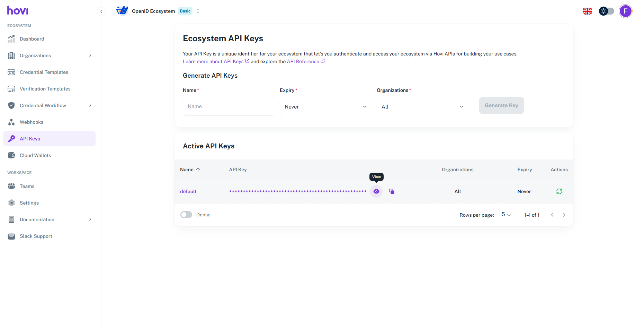Regenerate the default API key
Viewport: 644px width, 328px height.
pos(559,191)
